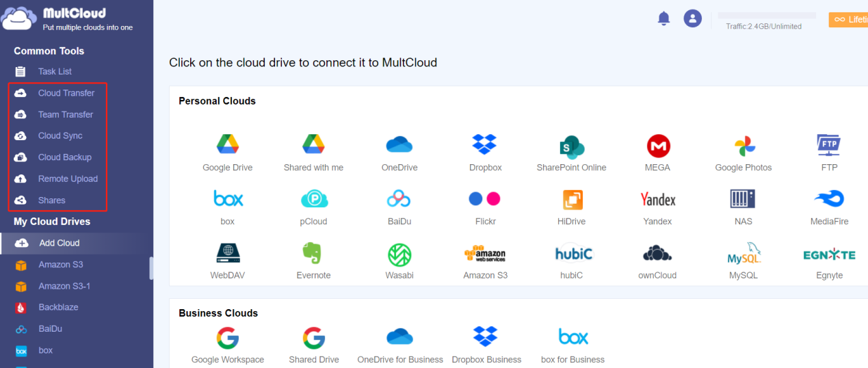Connect SharePoint Online

pyautogui.click(x=572, y=152)
